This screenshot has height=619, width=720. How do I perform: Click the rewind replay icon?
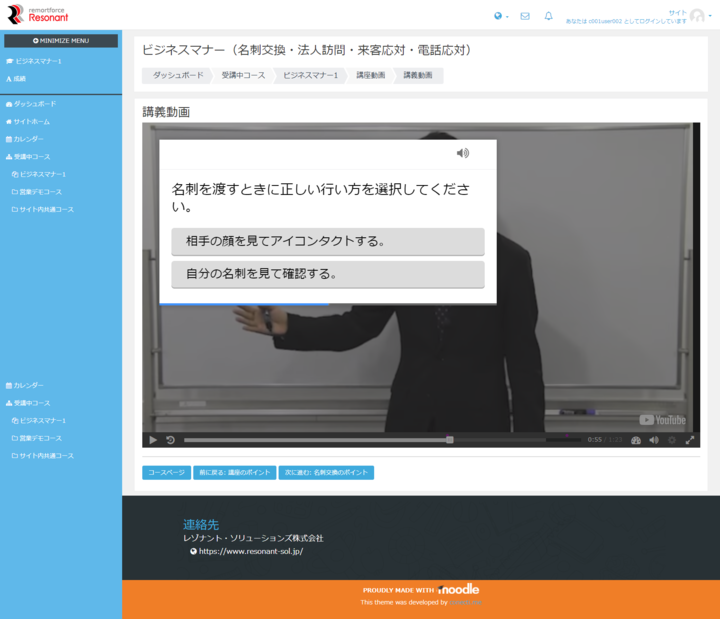[x=170, y=440]
